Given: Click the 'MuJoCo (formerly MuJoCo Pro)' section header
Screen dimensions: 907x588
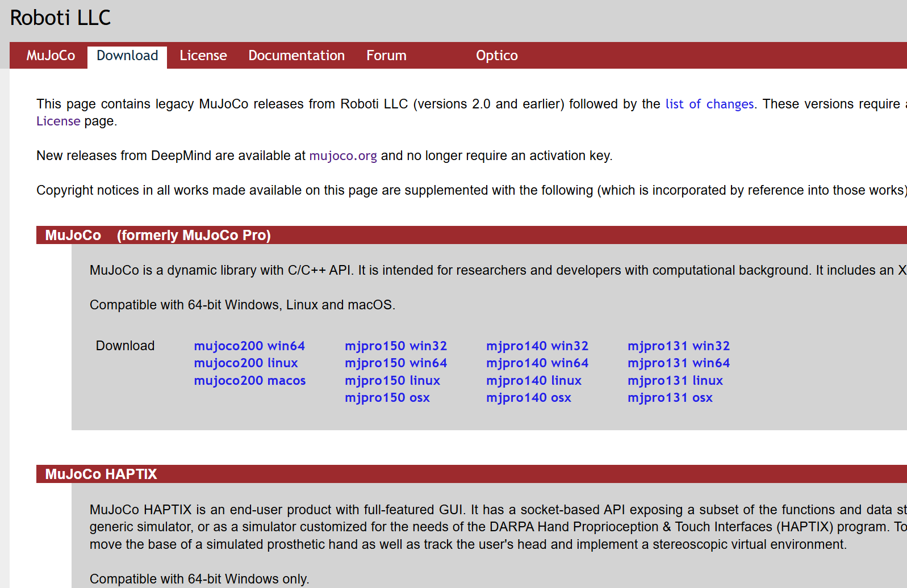Looking at the screenshot, I should (471, 235).
